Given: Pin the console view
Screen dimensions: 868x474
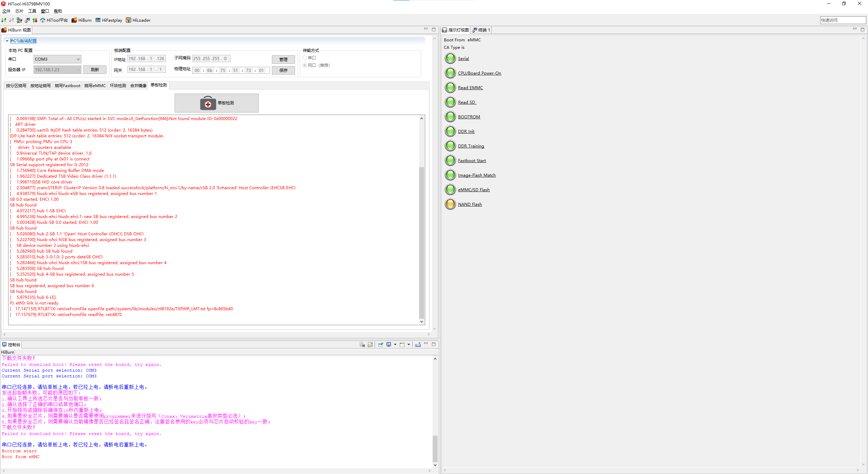Looking at the screenshot, I should (380, 344).
